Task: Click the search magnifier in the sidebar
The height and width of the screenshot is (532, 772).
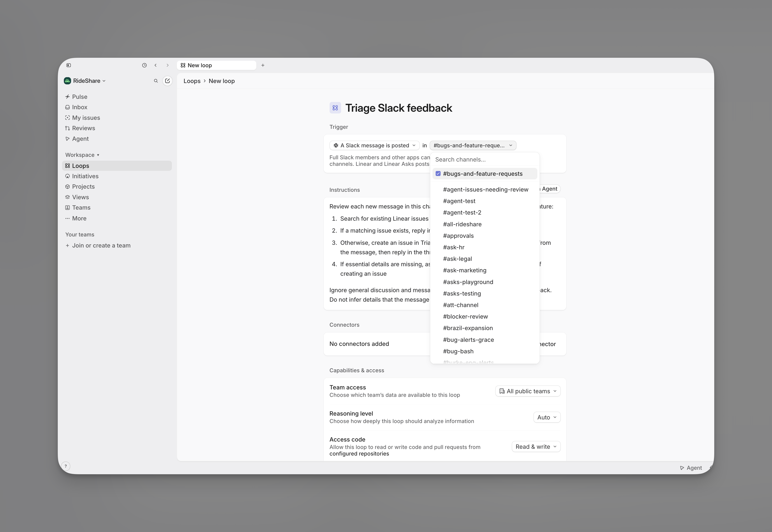Action: click(156, 81)
